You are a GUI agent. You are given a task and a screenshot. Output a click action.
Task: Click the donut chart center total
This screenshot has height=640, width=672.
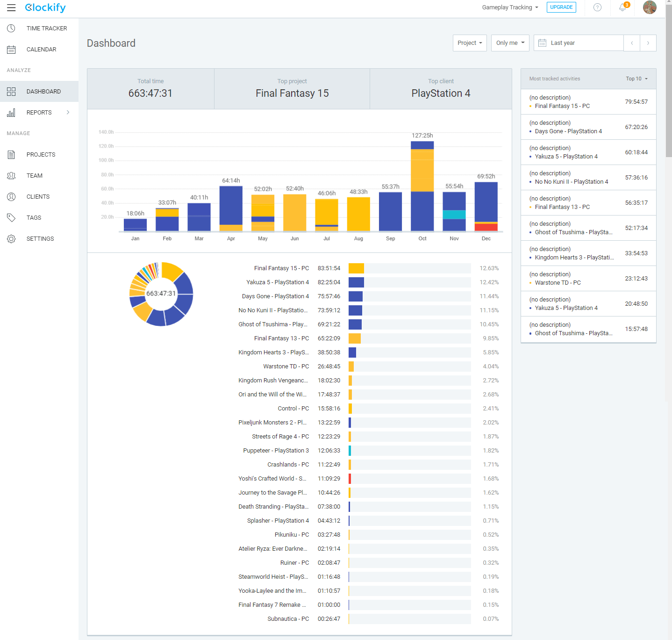pos(161,294)
